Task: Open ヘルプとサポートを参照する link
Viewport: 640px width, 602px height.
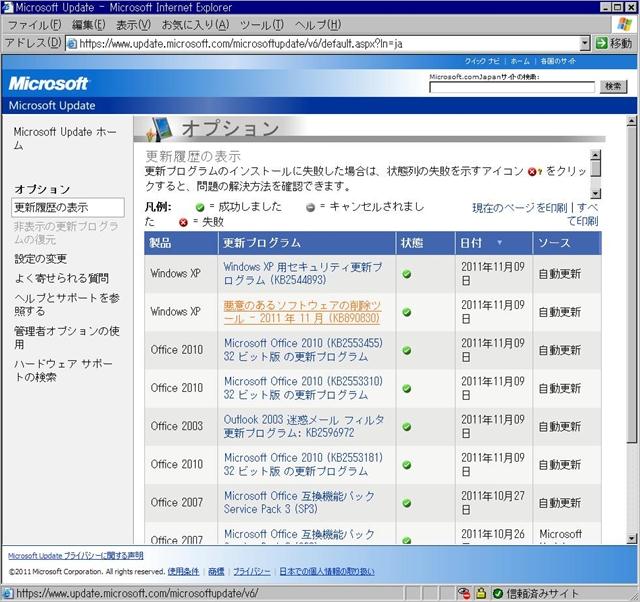Action: [x=67, y=304]
